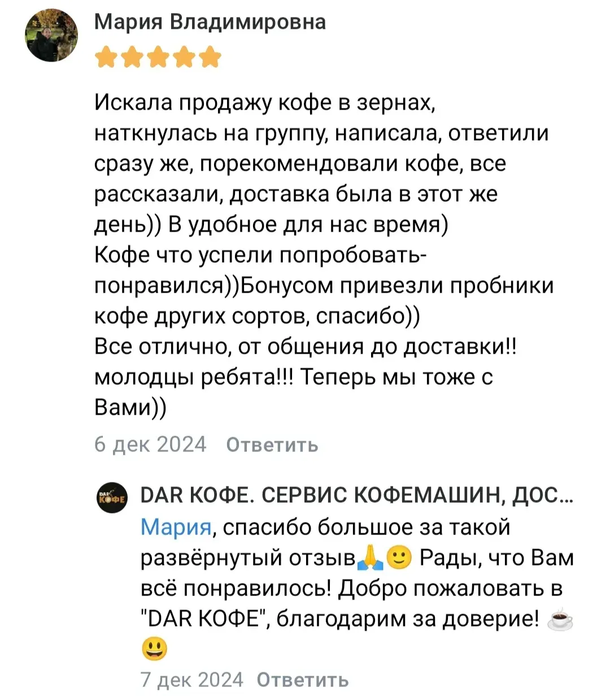The height and width of the screenshot is (700, 610).
Task: Click the blue Мария mention link
Action: click(176, 527)
